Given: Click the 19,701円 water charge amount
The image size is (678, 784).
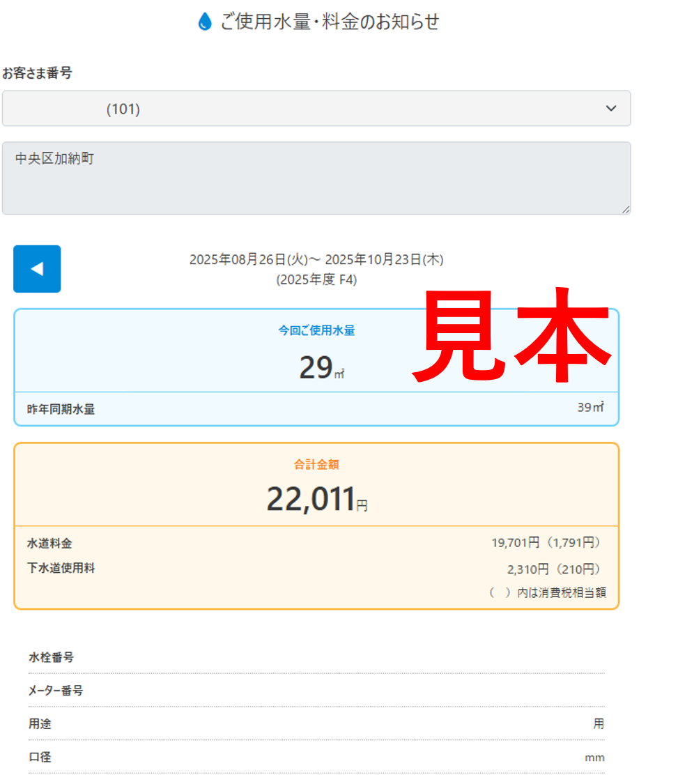Looking at the screenshot, I should tap(516, 542).
